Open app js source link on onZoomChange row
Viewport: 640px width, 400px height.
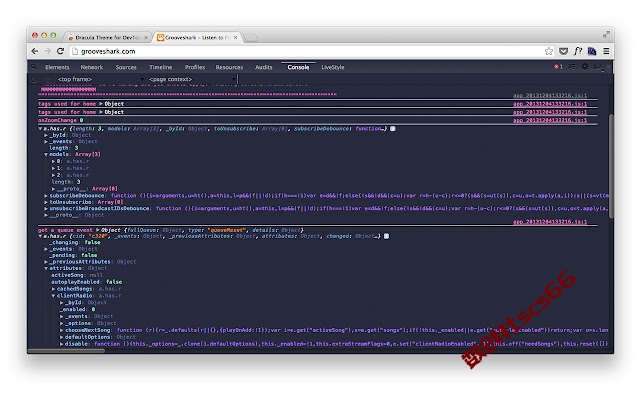[x=550, y=120]
